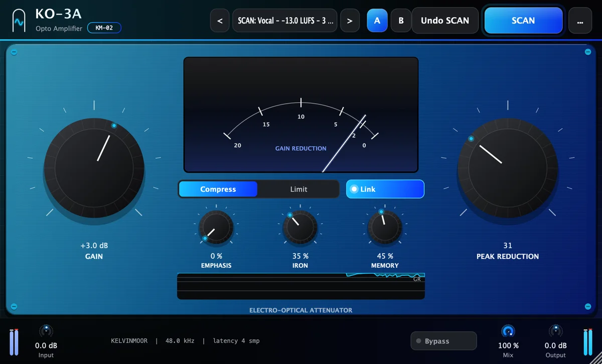Screen dimensions: 602x364
Task: Click the bottom-right panel screw icon
Action: coord(588,306)
